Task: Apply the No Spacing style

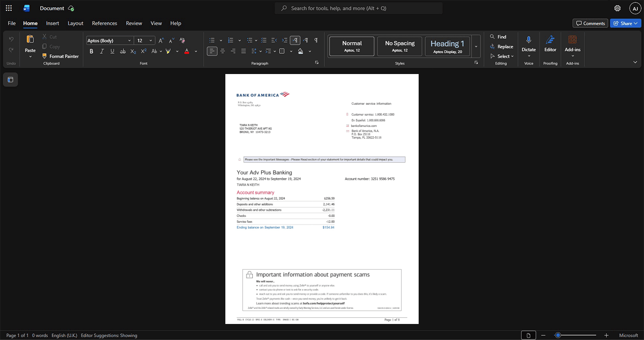Action: (400, 47)
